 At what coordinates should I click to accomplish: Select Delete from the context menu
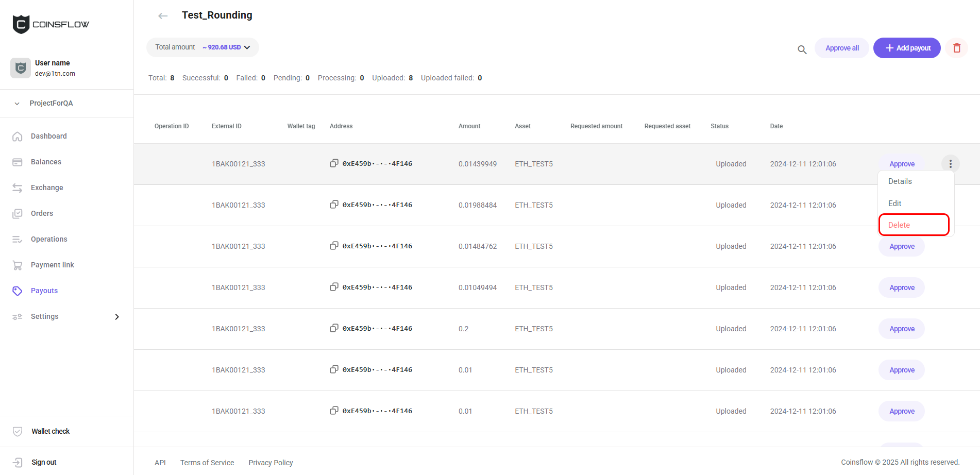(x=899, y=225)
